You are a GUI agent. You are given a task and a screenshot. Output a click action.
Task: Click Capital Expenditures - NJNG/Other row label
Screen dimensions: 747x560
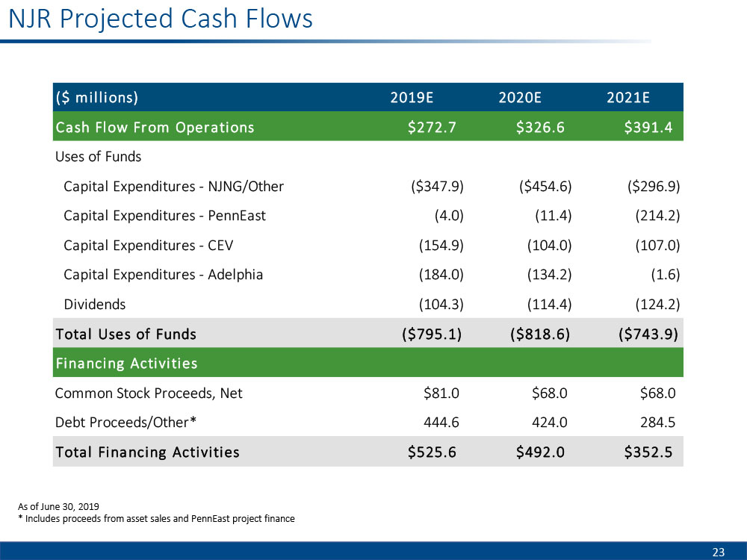pos(173,186)
